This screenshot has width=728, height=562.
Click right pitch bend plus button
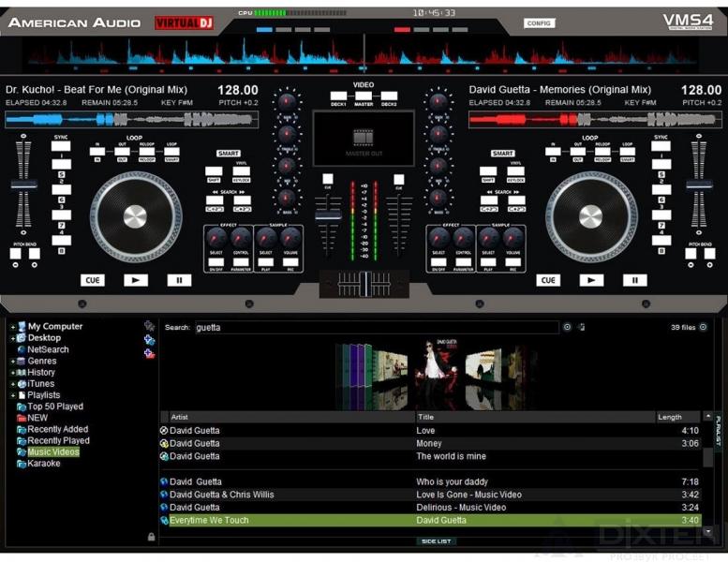coord(710,254)
